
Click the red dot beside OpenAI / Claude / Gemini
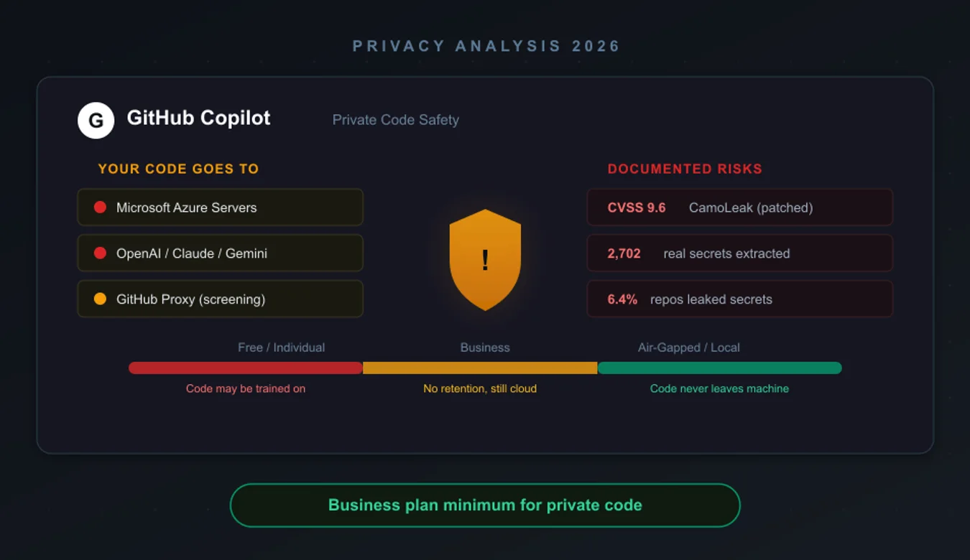[x=100, y=253]
